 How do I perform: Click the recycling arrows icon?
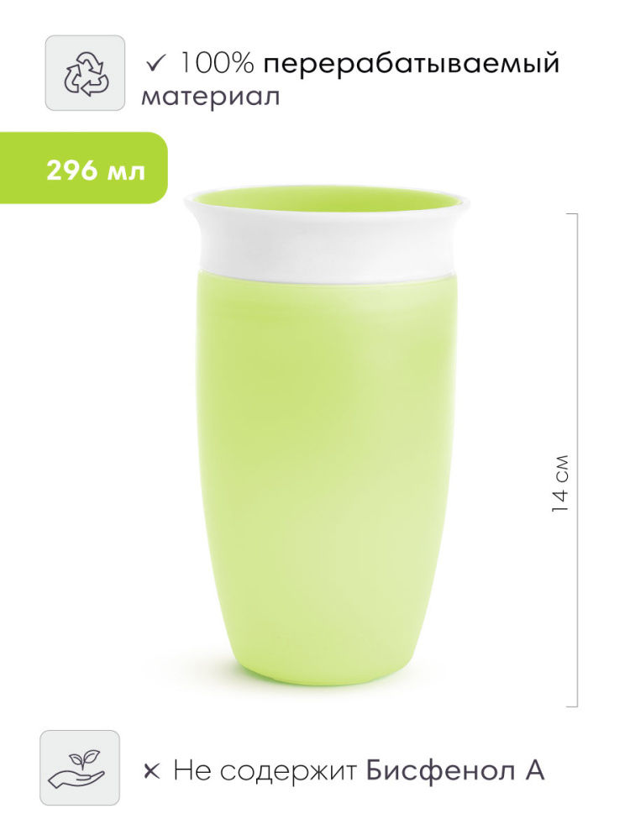[x=85, y=73]
